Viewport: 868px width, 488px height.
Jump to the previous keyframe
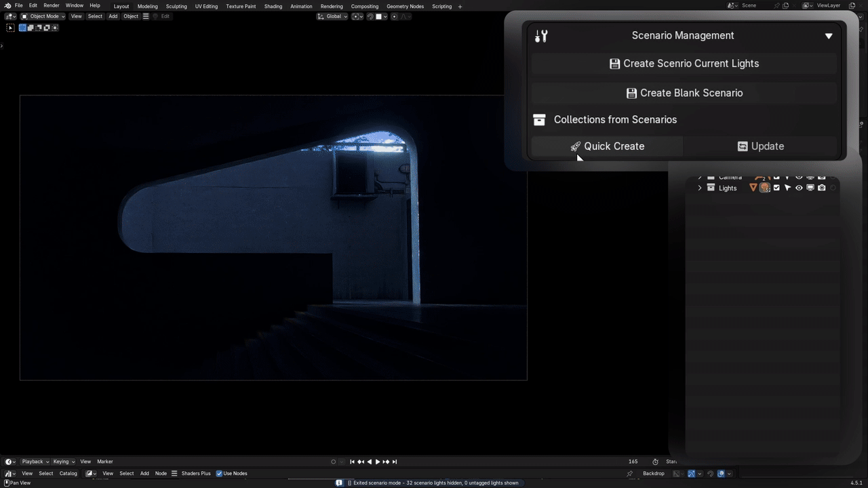(361, 462)
